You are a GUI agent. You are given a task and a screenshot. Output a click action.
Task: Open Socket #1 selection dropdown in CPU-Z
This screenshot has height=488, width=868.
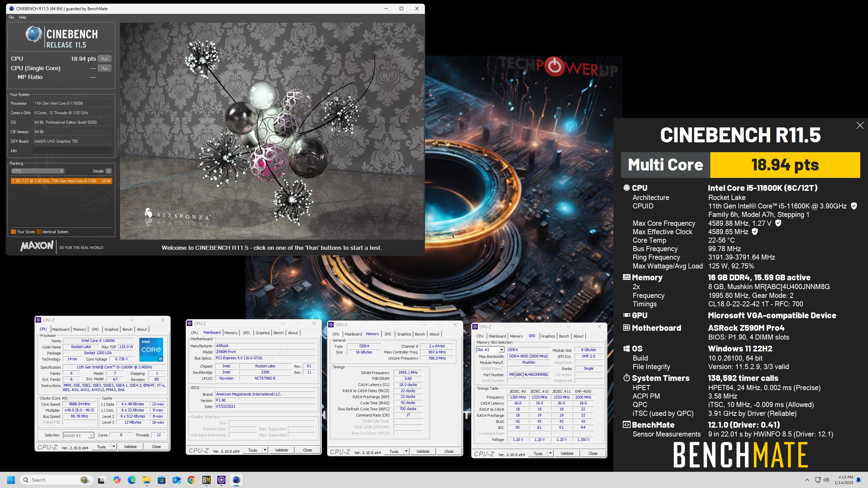tap(78, 435)
